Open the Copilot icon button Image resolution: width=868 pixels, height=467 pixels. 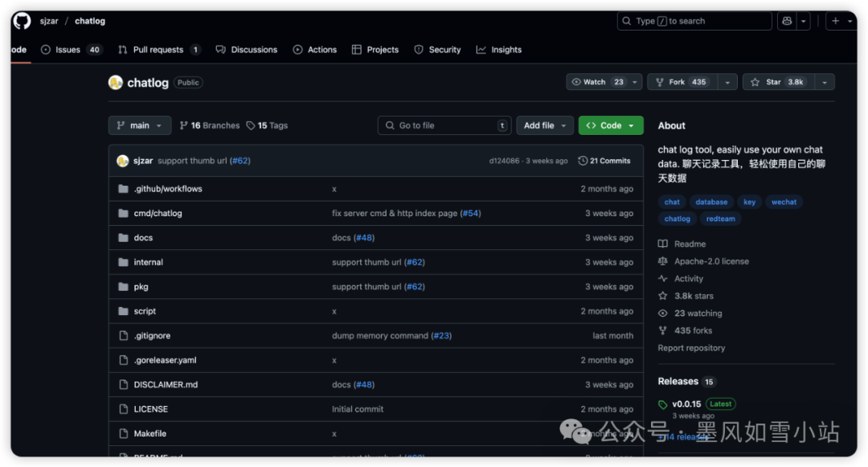click(x=787, y=21)
